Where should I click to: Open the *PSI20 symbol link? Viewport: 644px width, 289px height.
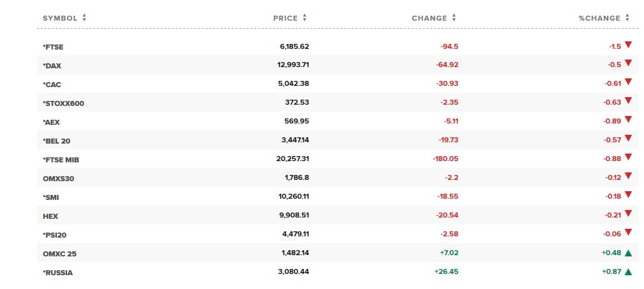pos(55,235)
